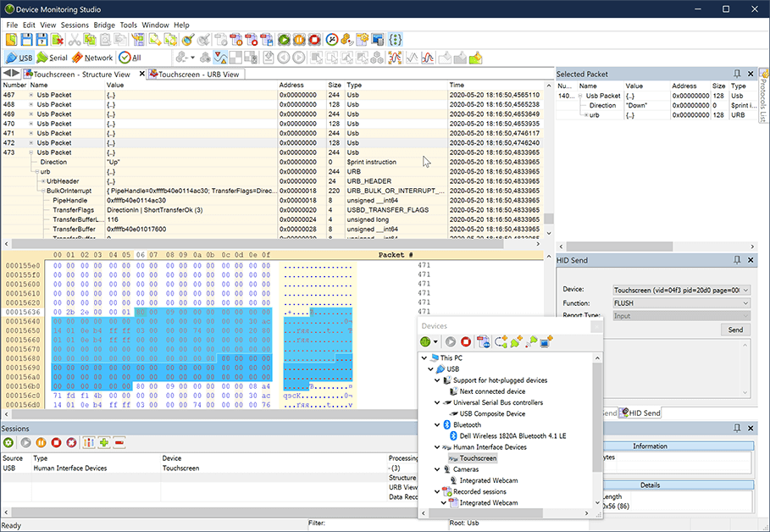This screenshot has height=532, width=770.
Task: Toggle the USB source filter button
Action: (x=19, y=58)
